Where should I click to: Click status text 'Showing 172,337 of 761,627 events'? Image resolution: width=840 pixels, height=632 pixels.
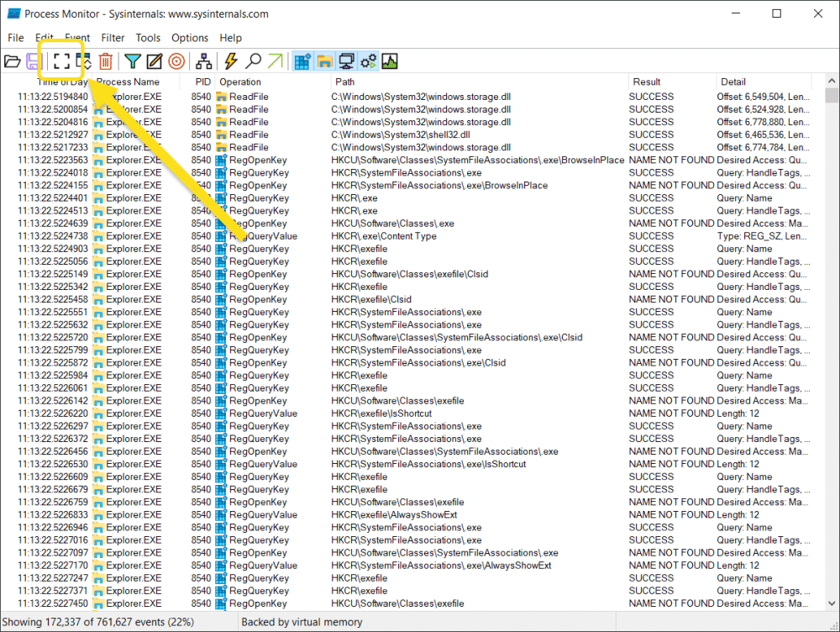point(98,622)
